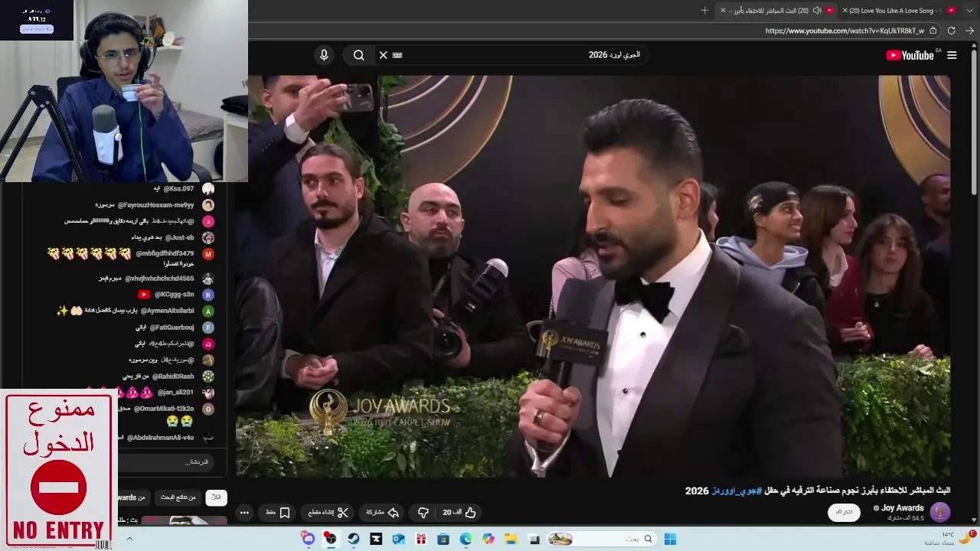Image resolution: width=980 pixels, height=551 pixels.
Task: Open Microsoft Store from the taskbar
Action: pos(443,539)
